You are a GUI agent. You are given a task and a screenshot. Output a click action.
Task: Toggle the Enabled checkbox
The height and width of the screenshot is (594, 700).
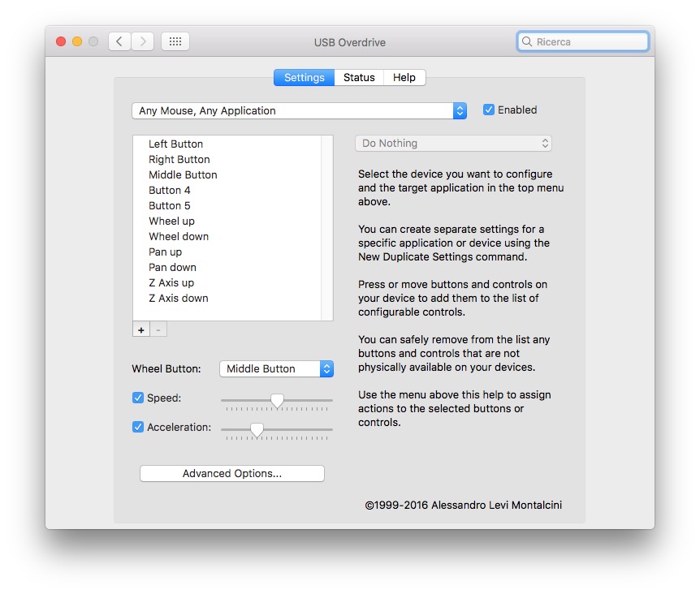tap(489, 110)
